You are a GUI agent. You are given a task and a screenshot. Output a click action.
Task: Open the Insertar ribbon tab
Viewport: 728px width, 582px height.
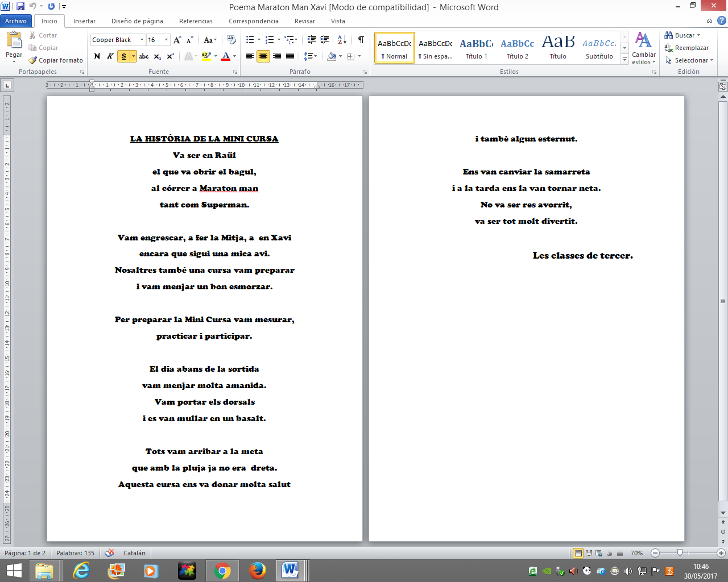pos(84,21)
